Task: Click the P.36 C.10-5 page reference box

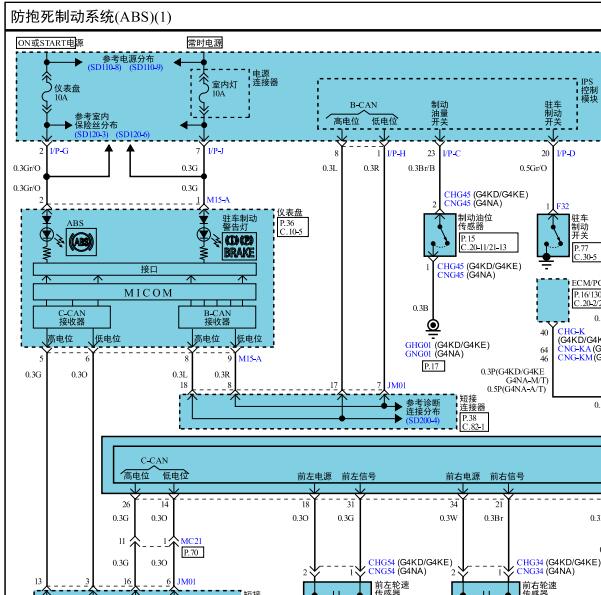Action: tap(293, 227)
